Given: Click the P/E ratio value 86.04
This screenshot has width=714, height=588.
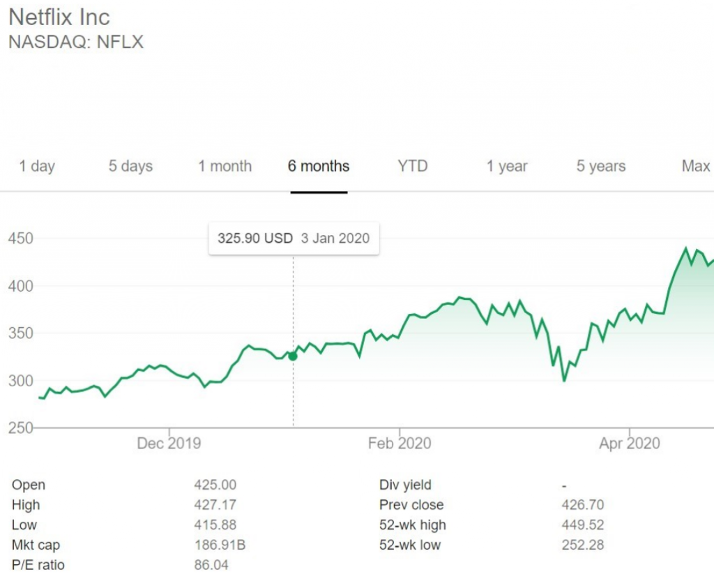Looking at the screenshot, I should tap(211, 565).
